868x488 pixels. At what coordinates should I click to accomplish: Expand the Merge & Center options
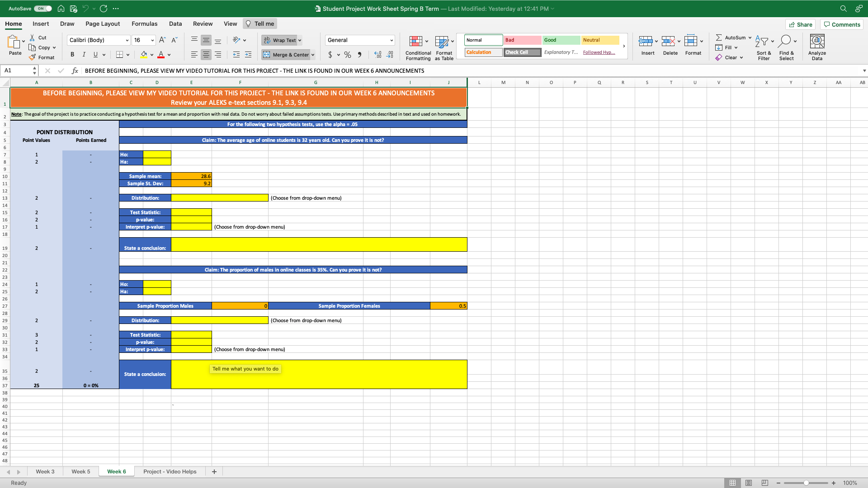coord(312,54)
